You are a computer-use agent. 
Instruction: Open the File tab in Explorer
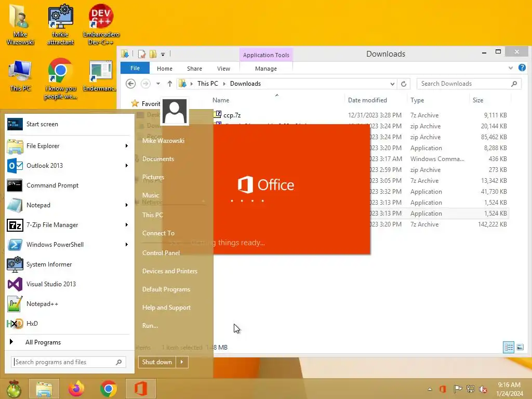point(135,68)
